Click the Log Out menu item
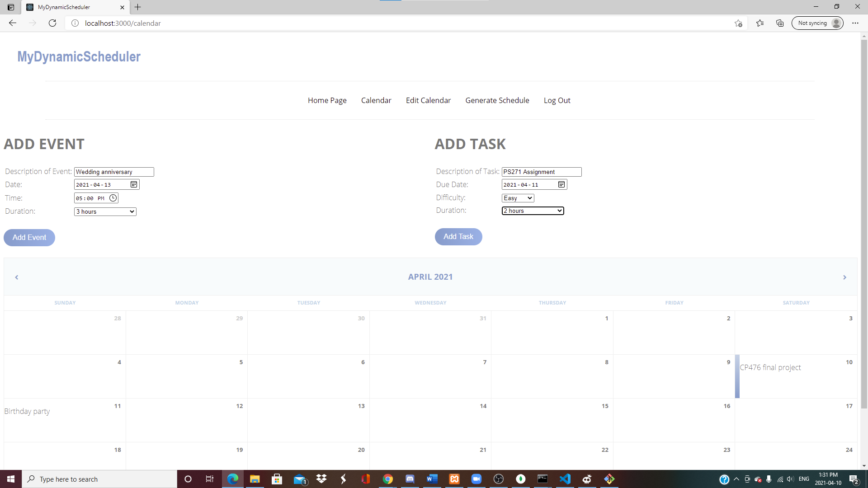The width and height of the screenshot is (868, 488). (x=557, y=100)
